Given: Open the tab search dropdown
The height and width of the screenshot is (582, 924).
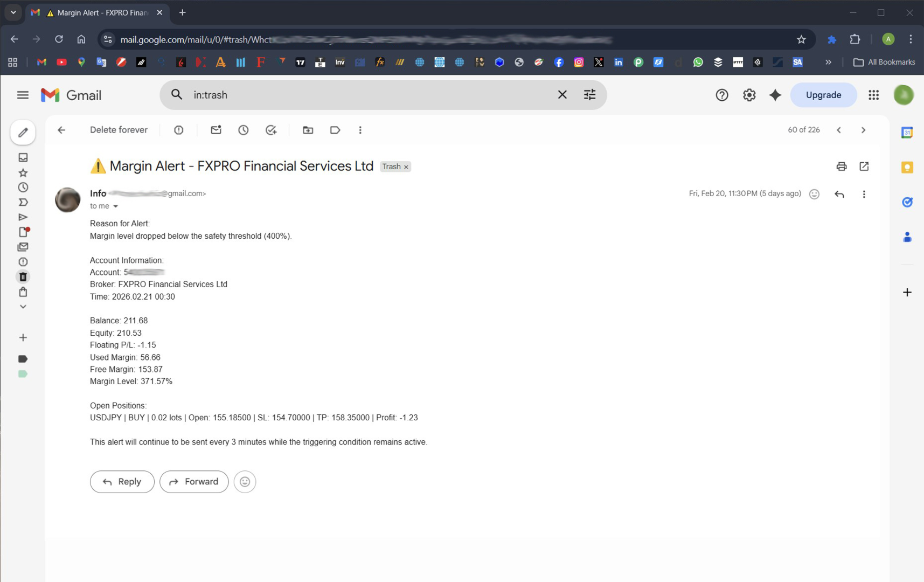Looking at the screenshot, I should point(13,12).
